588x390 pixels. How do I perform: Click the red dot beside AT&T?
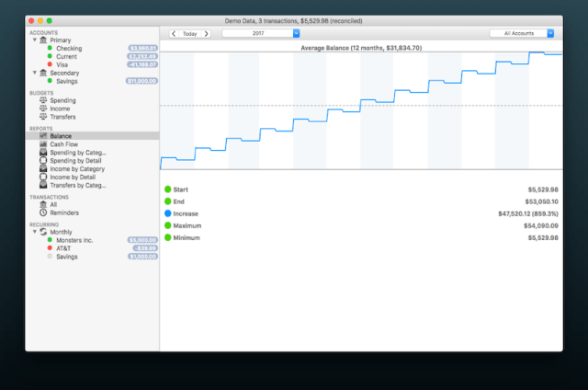pos(50,248)
